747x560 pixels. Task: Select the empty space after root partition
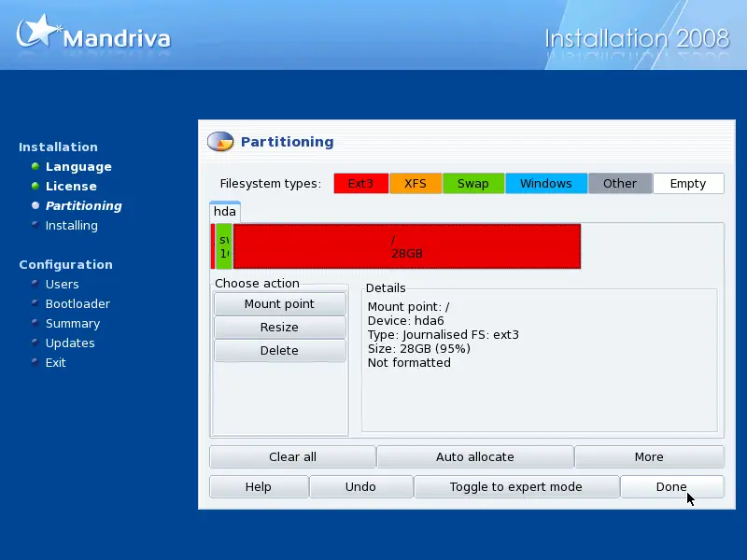click(x=652, y=246)
